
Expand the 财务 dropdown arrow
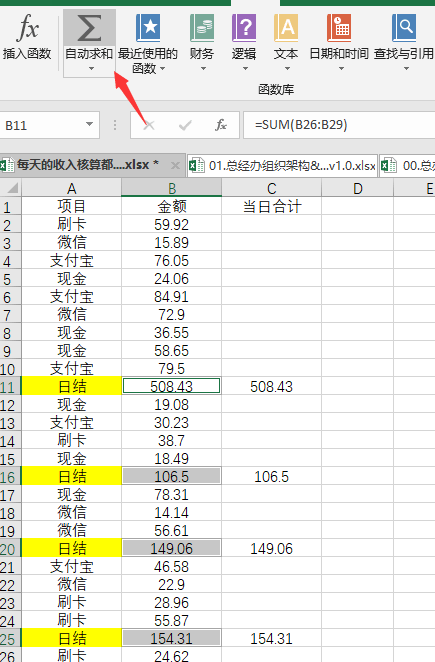click(x=203, y=68)
